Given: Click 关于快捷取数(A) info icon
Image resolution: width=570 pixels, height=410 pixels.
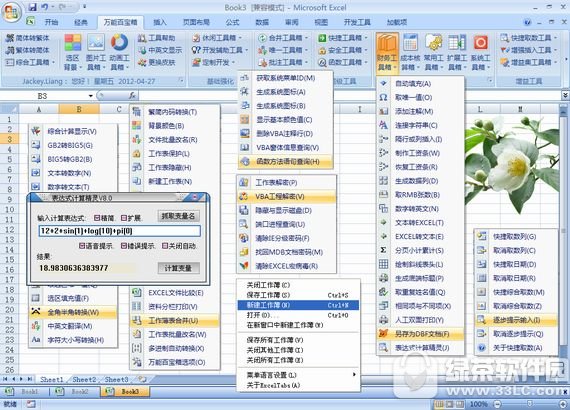Looking at the screenshot, I should pyautogui.click(x=482, y=348).
